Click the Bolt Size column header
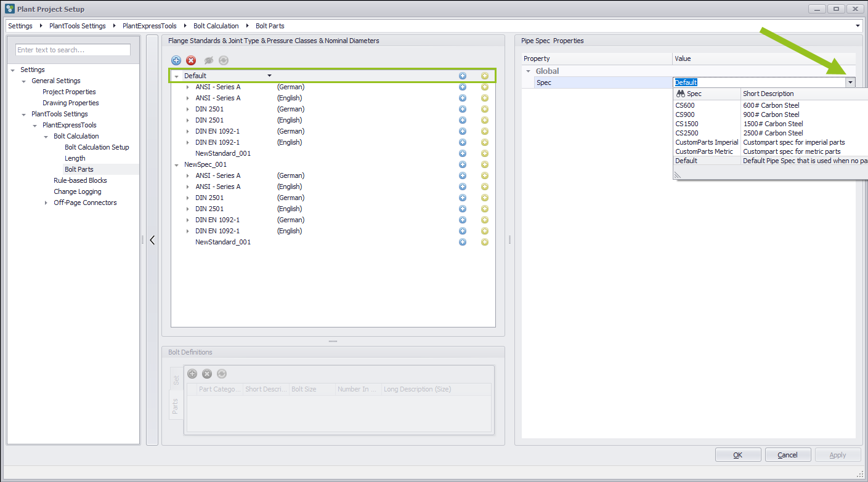 pos(312,389)
